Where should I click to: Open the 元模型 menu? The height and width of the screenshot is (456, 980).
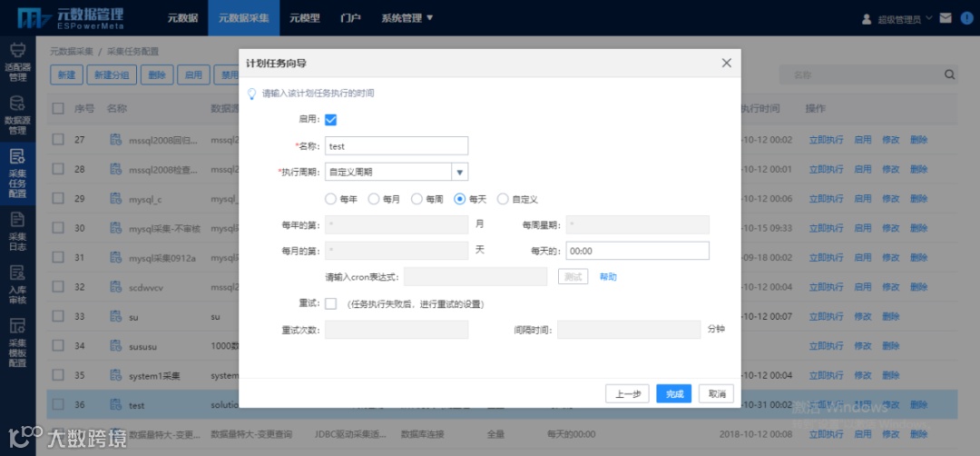point(304,18)
